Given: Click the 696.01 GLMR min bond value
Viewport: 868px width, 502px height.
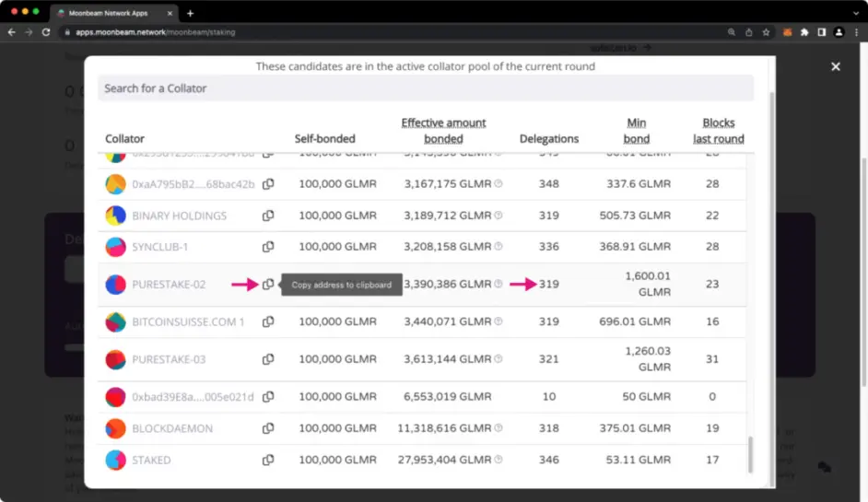Looking at the screenshot, I should 635,321.
